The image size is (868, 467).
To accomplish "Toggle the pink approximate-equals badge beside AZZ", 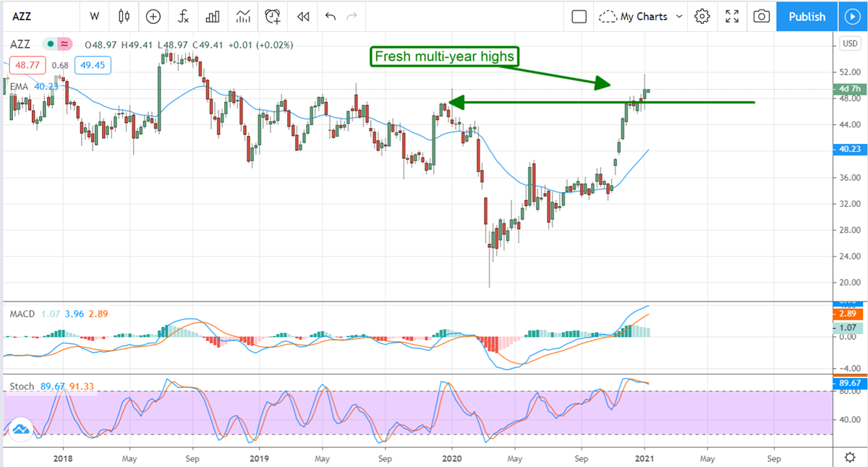I will point(65,44).
